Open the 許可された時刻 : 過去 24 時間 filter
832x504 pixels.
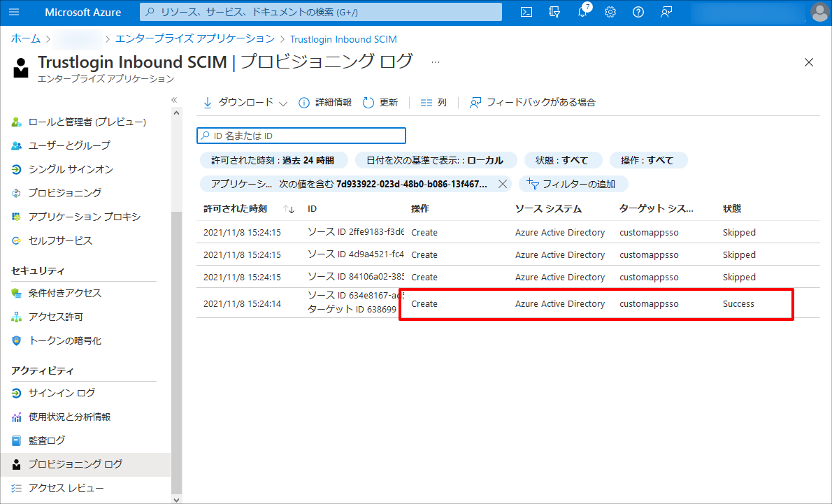pyautogui.click(x=274, y=160)
